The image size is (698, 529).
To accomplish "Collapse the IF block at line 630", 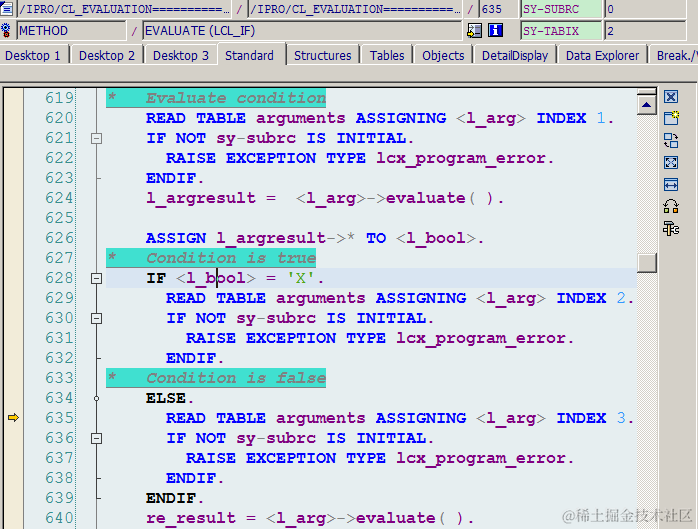I will [96, 318].
